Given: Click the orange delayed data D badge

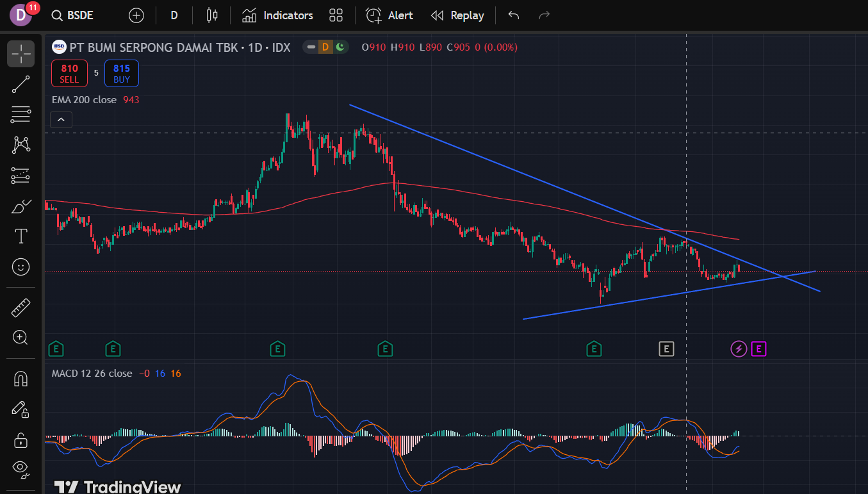Looking at the screenshot, I should 325,47.
